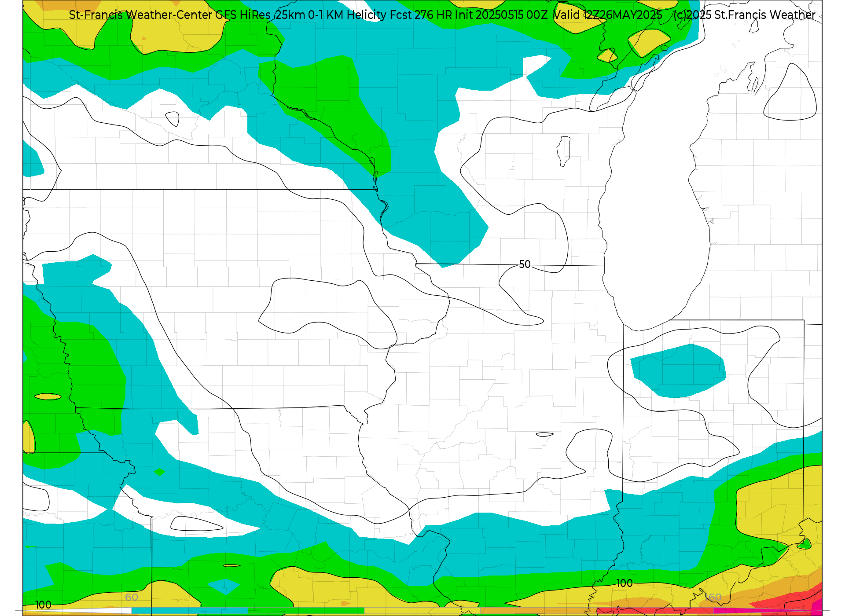Click the 100 contour label in bottom-left corner
The width and height of the screenshot is (845, 616).
[43, 605]
